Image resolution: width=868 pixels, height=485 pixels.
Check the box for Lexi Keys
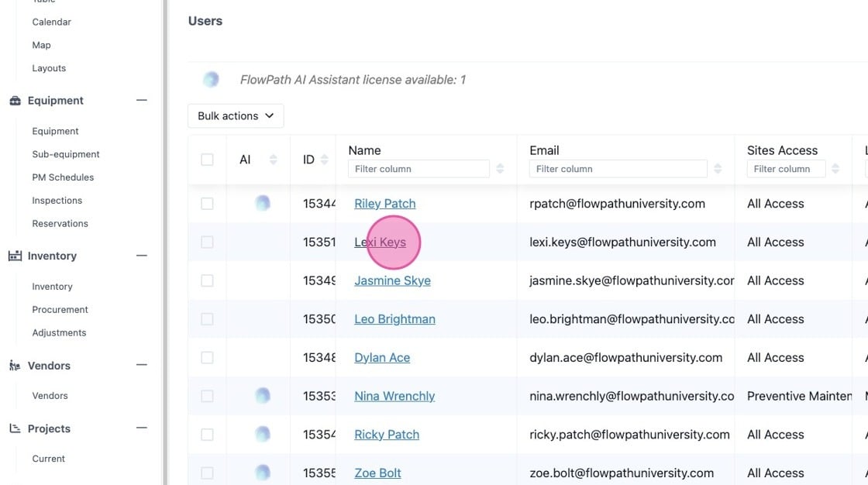(x=207, y=242)
